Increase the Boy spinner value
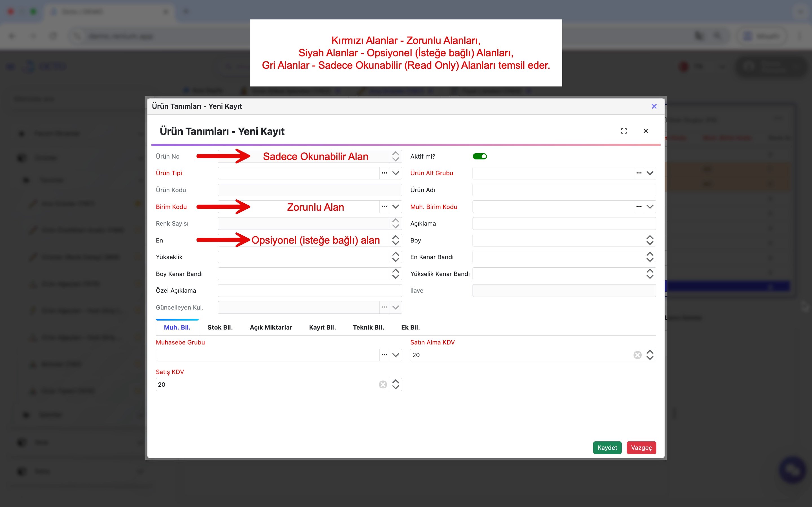812x507 pixels. point(650,237)
